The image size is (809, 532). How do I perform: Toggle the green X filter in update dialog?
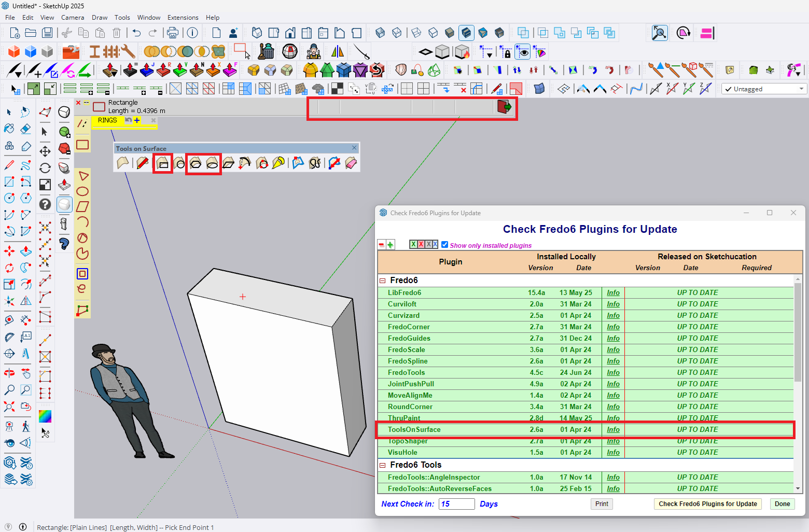413,244
